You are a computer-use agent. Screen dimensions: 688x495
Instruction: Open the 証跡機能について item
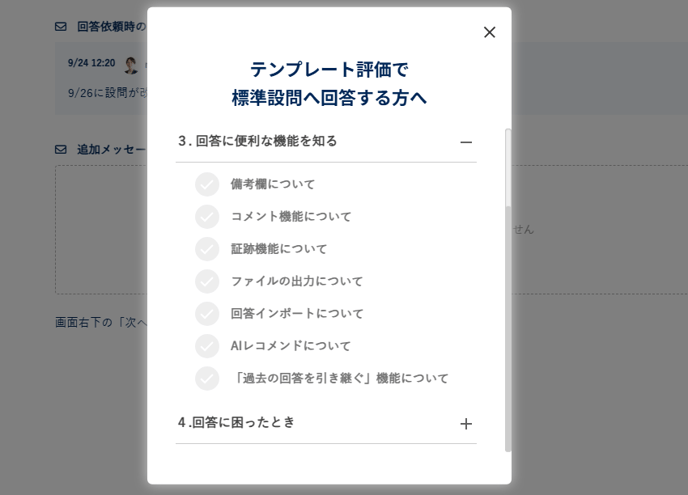pyautogui.click(x=279, y=249)
